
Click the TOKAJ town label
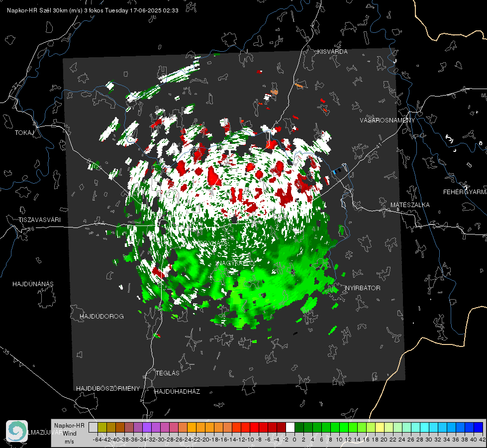click(x=24, y=133)
